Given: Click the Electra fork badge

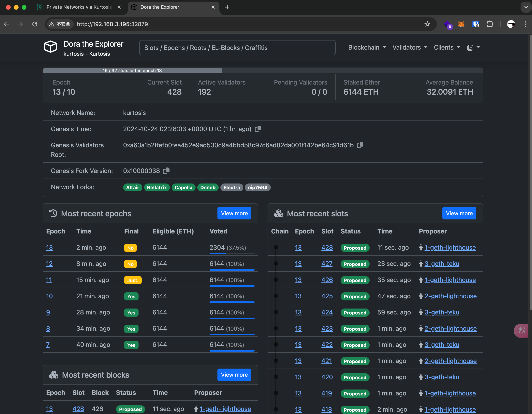Looking at the screenshot, I should click(232, 187).
